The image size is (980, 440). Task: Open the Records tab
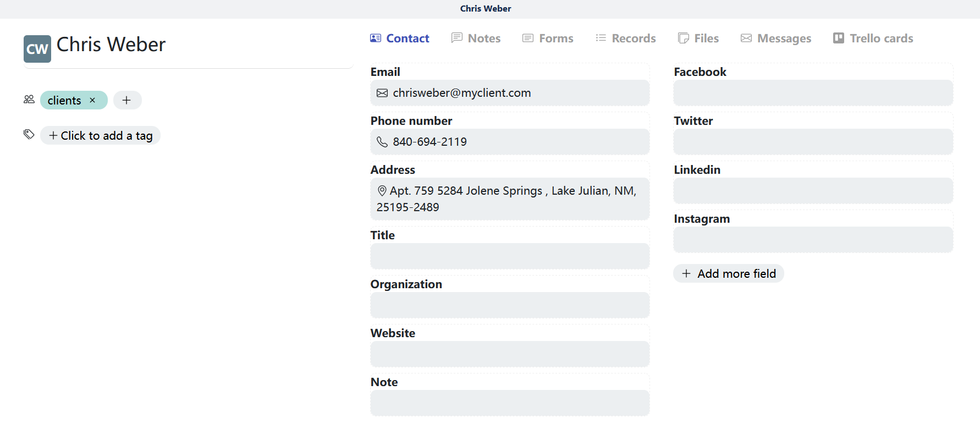625,38
